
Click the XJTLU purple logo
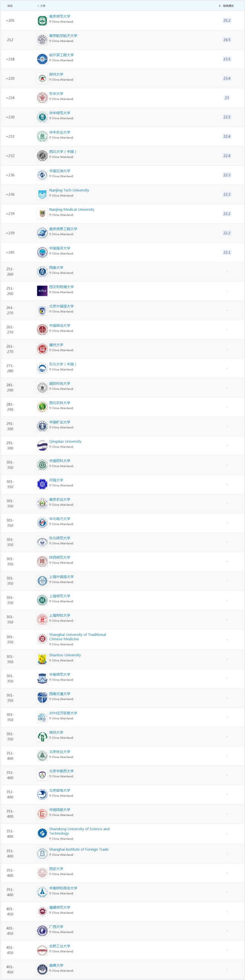click(42, 291)
